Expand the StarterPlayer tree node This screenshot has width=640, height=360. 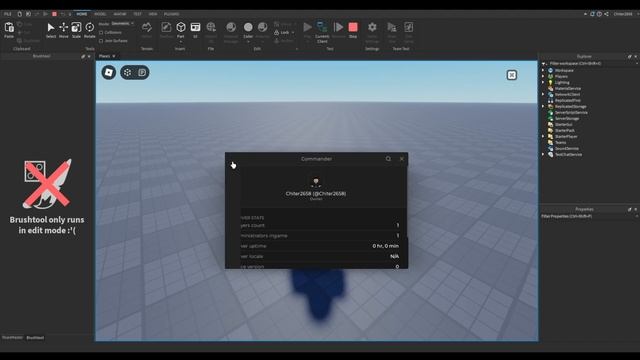click(543, 136)
